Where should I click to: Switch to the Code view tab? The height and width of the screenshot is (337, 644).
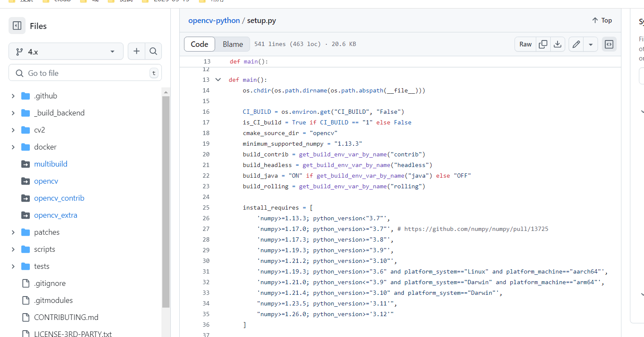pyautogui.click(x=199, y=44)
